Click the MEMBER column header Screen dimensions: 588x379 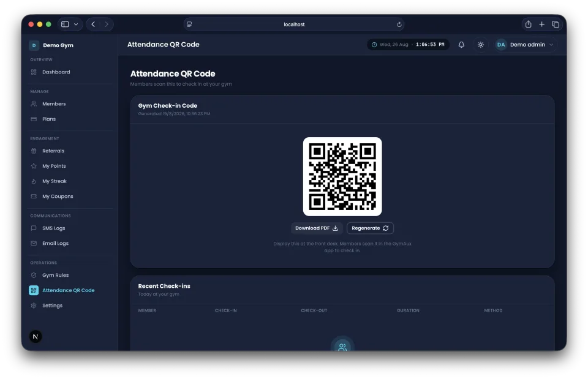click(147, 310)
